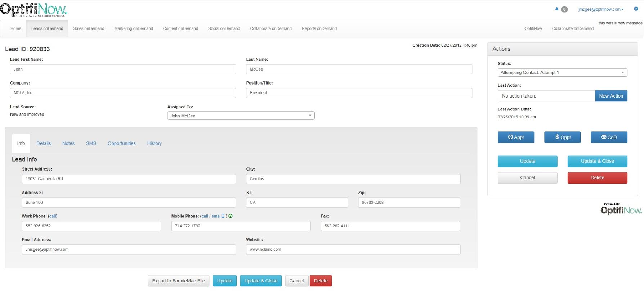The image size is (644, 303).
Task: Send content via the CoD button
Action: tap(609, 137)
